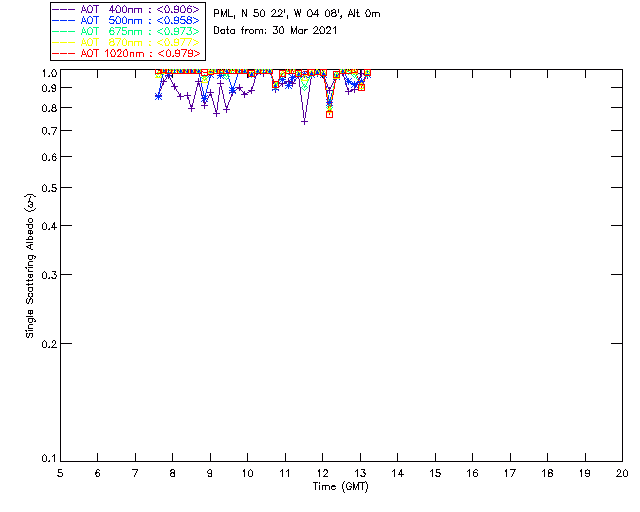Screen dimensions: 640x512
Task: Click the x-axis label 10
Action: (x=247, y=474)
